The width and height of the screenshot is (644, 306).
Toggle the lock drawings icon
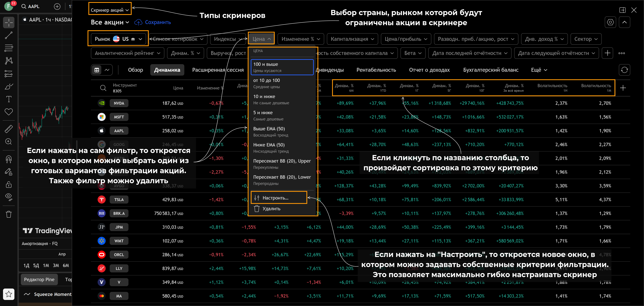(x=9, y=185)
